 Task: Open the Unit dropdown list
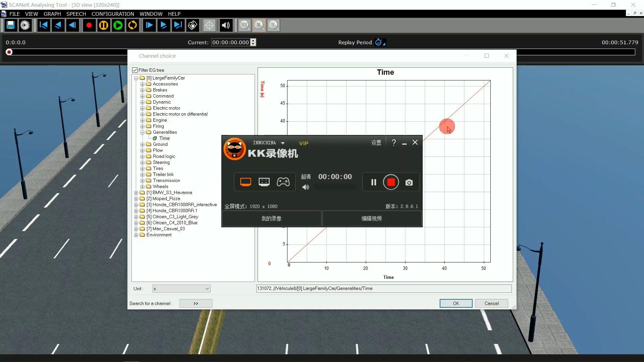tap(181, 289)
